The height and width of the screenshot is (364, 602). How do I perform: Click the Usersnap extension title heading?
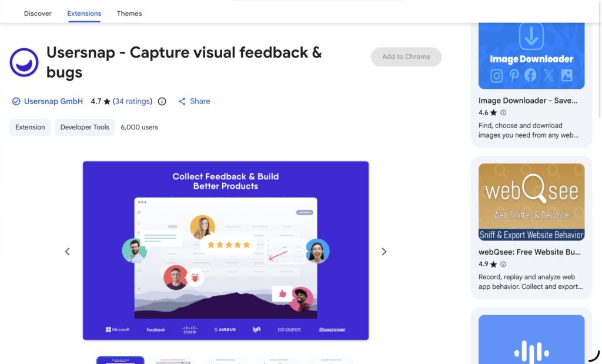click(x=184, y=62)
